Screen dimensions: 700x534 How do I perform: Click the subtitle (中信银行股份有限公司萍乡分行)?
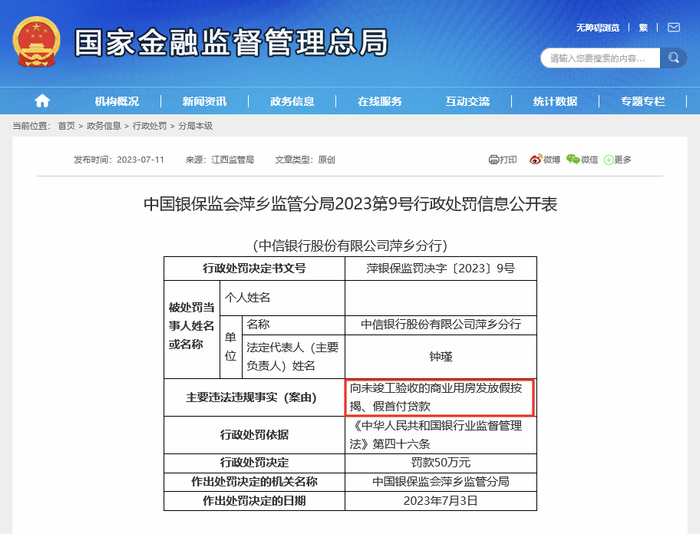(350, 245)
